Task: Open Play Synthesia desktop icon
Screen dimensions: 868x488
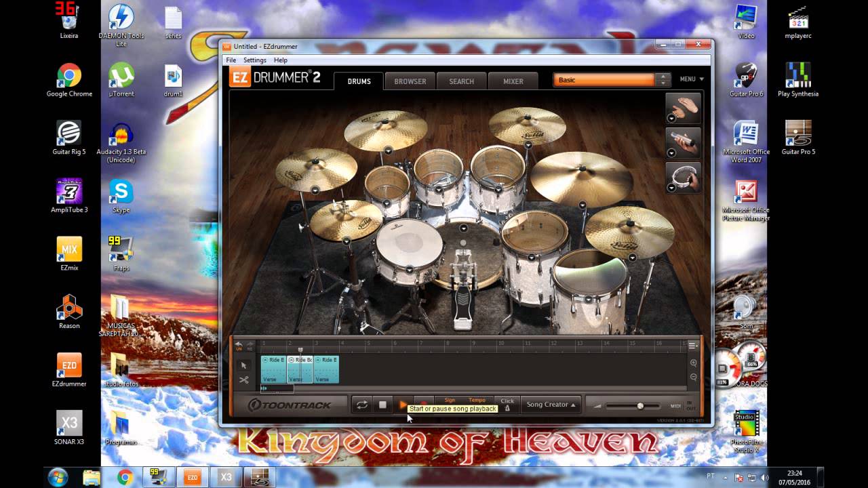Action: tap(798, 80)
